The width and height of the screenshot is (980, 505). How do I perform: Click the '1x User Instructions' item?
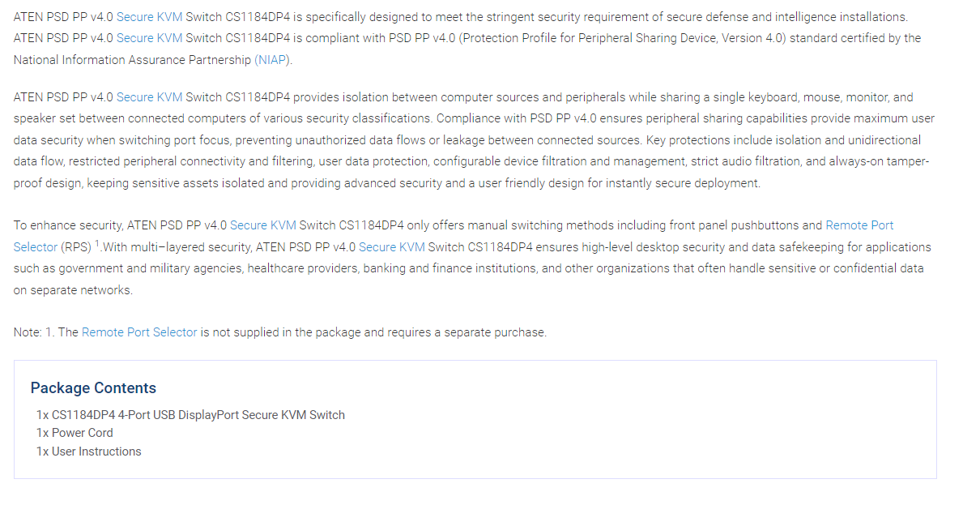88,452
